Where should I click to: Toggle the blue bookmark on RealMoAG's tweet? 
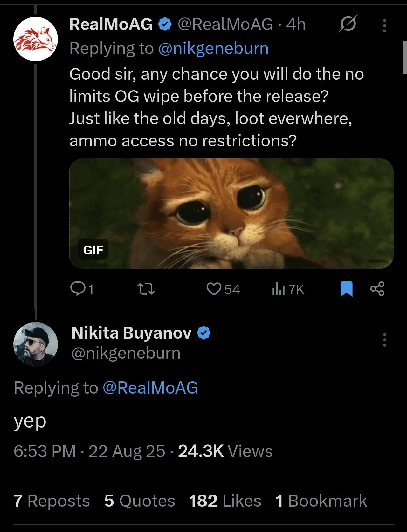[x=346, y=289]
